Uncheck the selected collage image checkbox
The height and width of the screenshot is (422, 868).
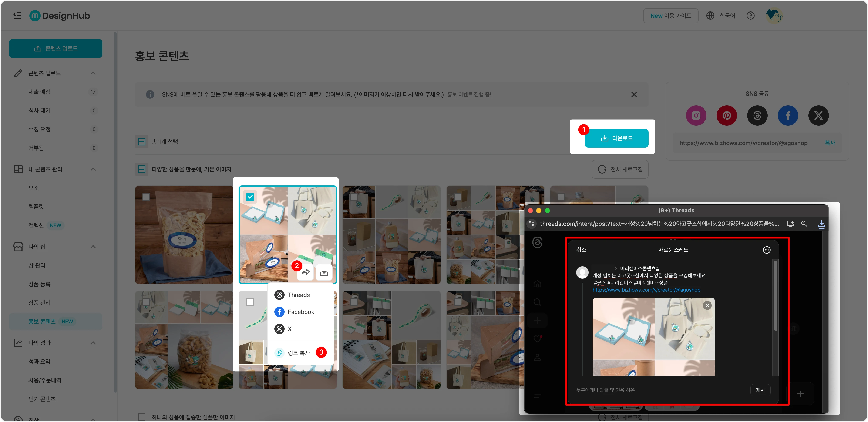pos(250,197)
